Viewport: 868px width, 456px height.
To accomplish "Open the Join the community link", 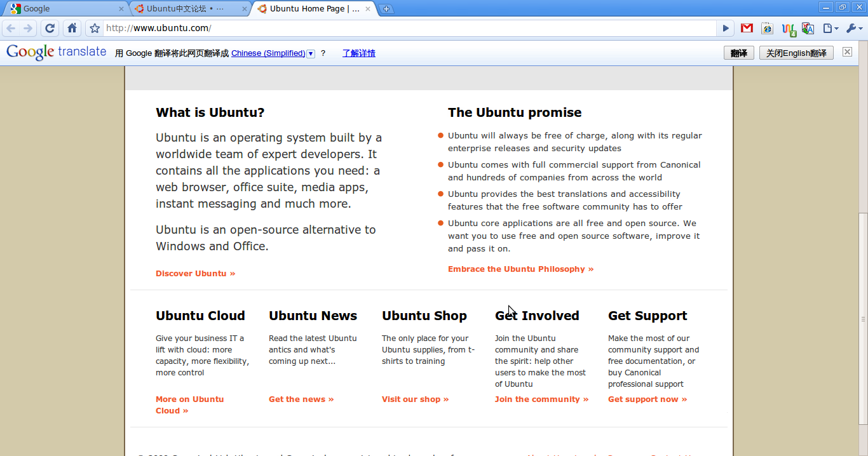I will (542, 399).
